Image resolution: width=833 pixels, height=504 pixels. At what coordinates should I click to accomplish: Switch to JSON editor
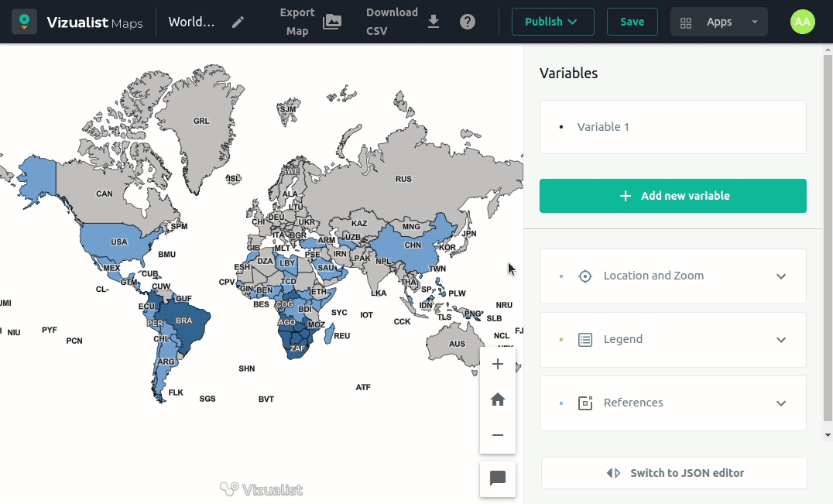(x=674, y=473)
